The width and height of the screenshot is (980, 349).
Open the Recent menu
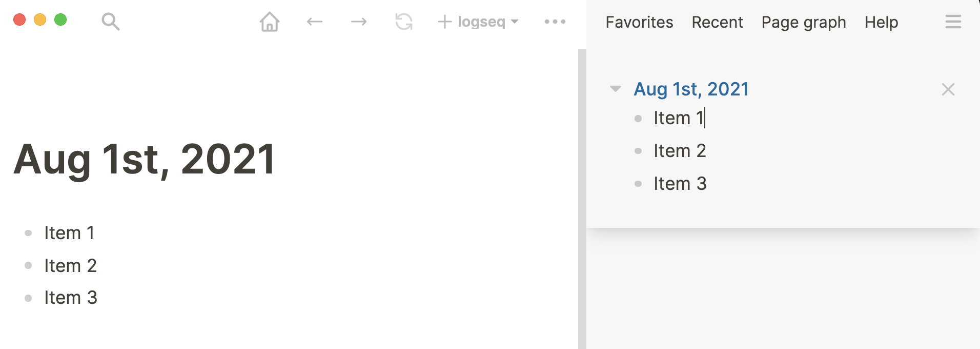[717, 22]
